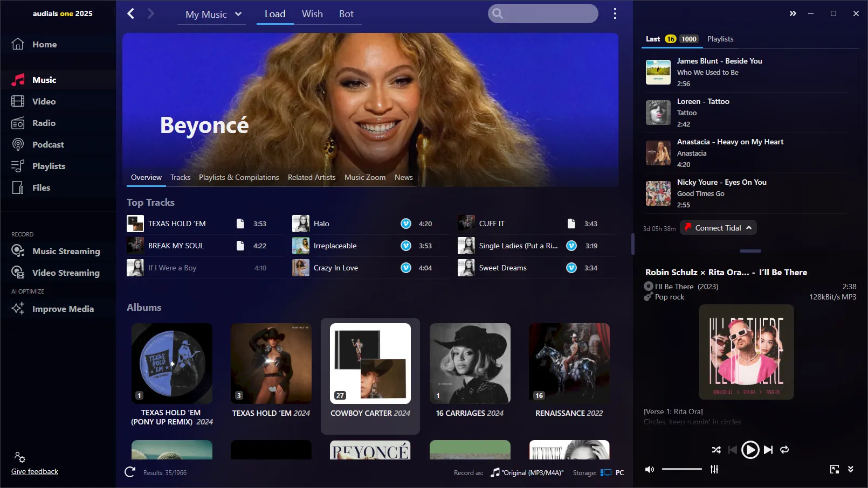Click file icon next to BREAK MY SOUL
This screenshot has height=488, width=868.
pyautogui.click(x=240, y=246)
